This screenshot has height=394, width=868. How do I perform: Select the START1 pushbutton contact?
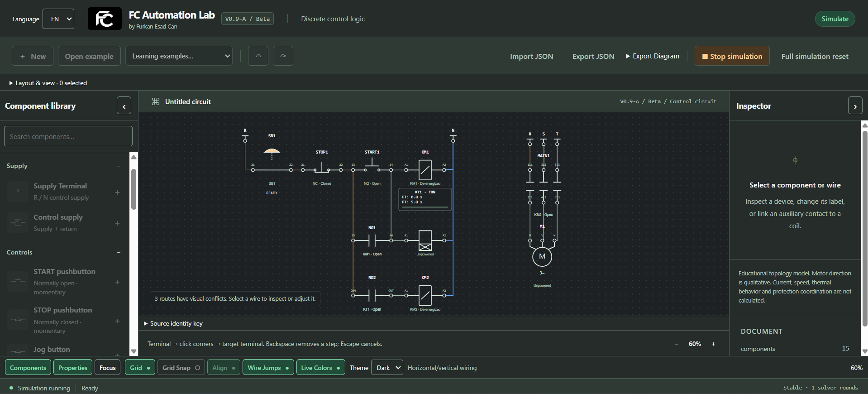click(372, 165)
